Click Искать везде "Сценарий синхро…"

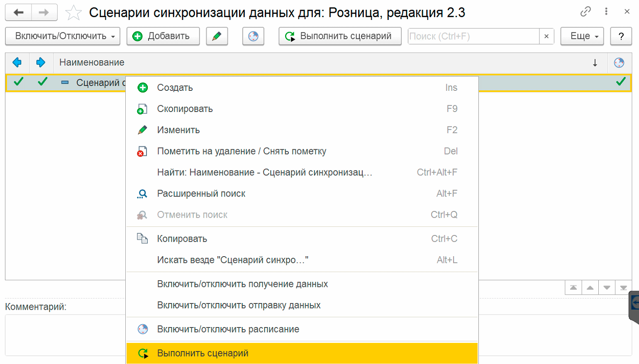click(x=302, y=260)
